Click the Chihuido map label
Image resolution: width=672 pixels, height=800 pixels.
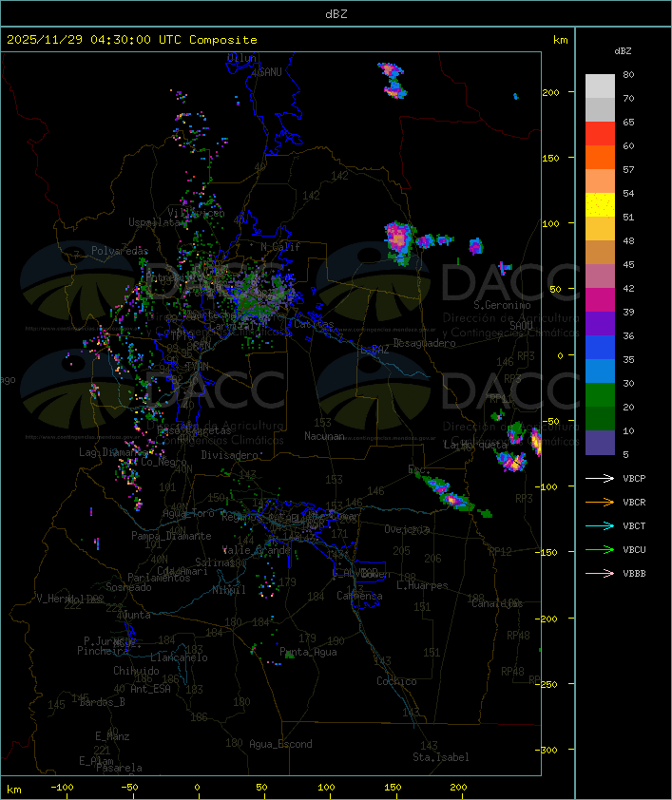(x=136, y=671)
